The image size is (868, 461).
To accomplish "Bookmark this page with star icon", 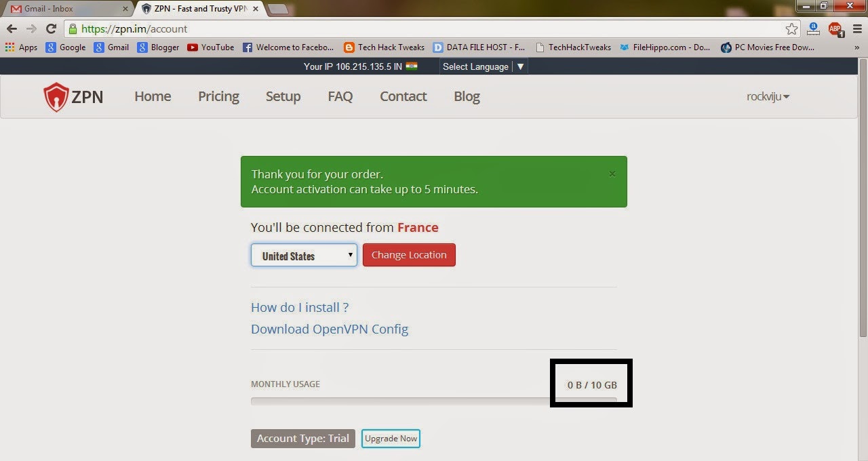I will 791,28.
